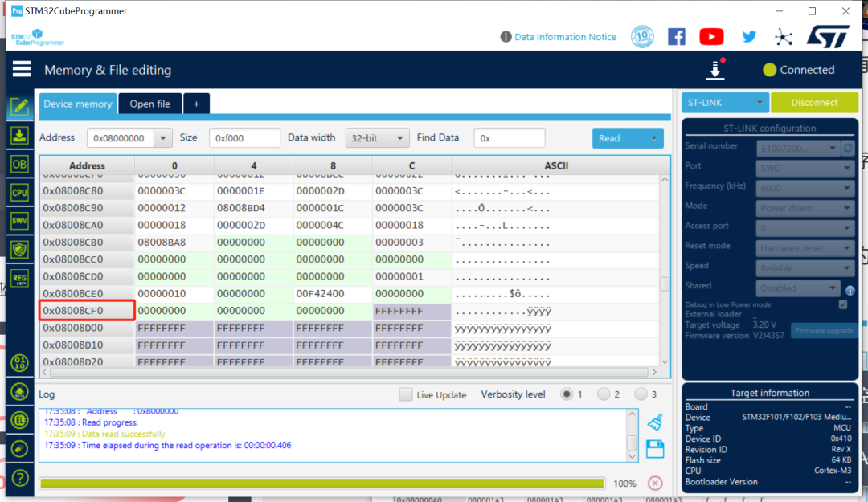The image size is (868, 502).
Task: Clear the log with broom icon
Action: [655, 422]
